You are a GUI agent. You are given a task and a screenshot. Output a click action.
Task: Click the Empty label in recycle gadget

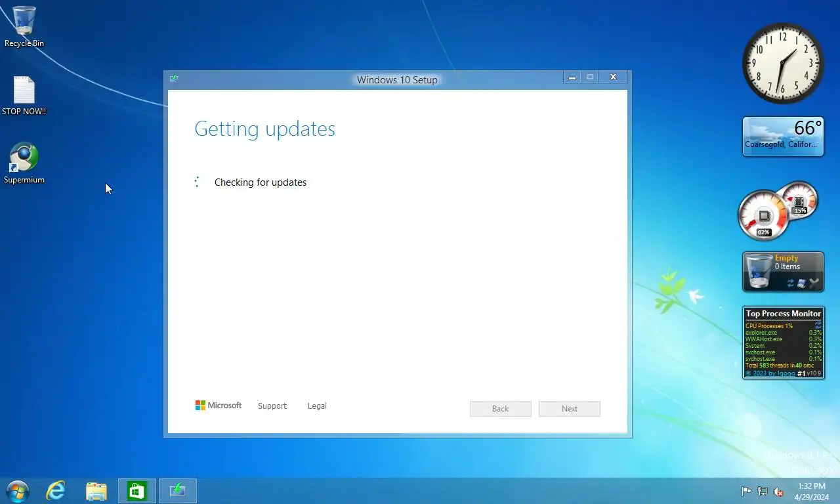click(x=786, y=258)
